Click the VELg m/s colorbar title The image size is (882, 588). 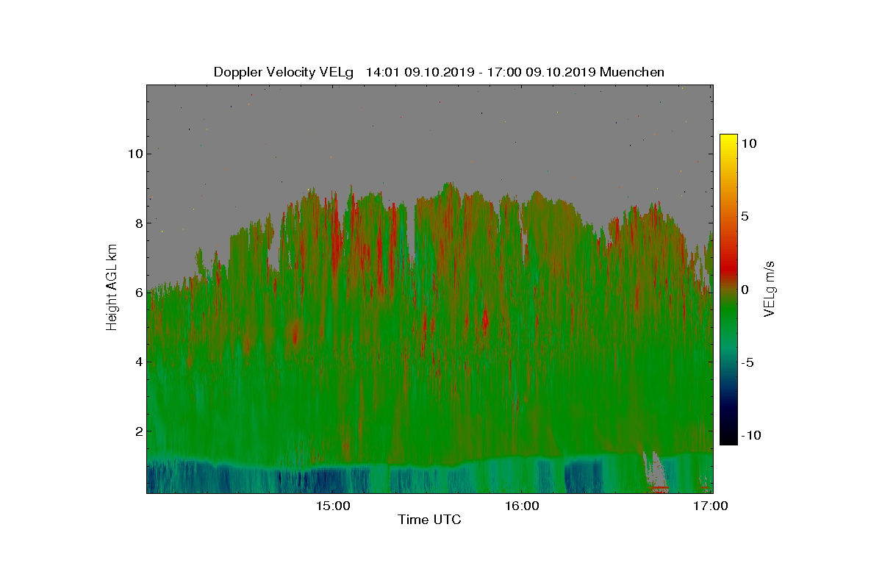coord(770,288)
